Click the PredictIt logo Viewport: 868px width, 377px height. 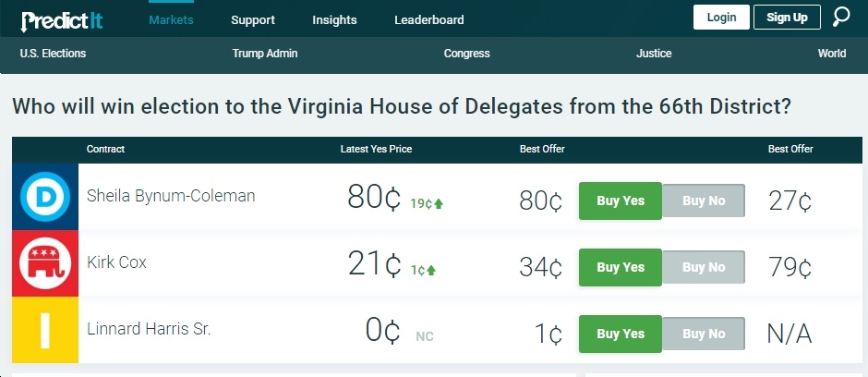(62, 21)
